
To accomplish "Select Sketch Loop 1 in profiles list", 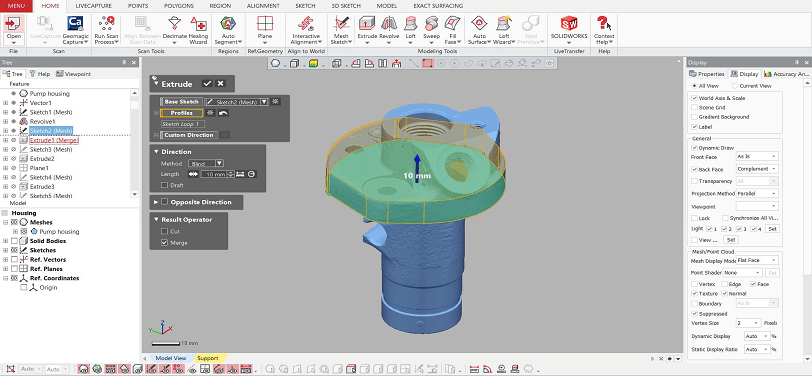I will tap(182, 124).
